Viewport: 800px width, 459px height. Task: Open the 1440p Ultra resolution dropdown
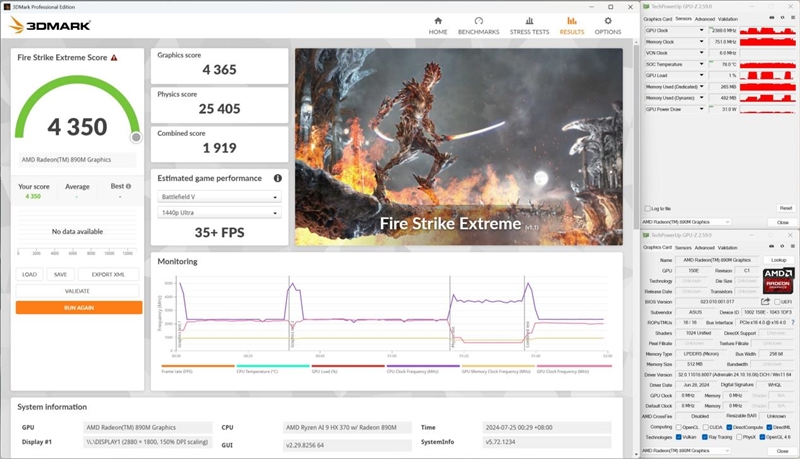click(219, 213)
